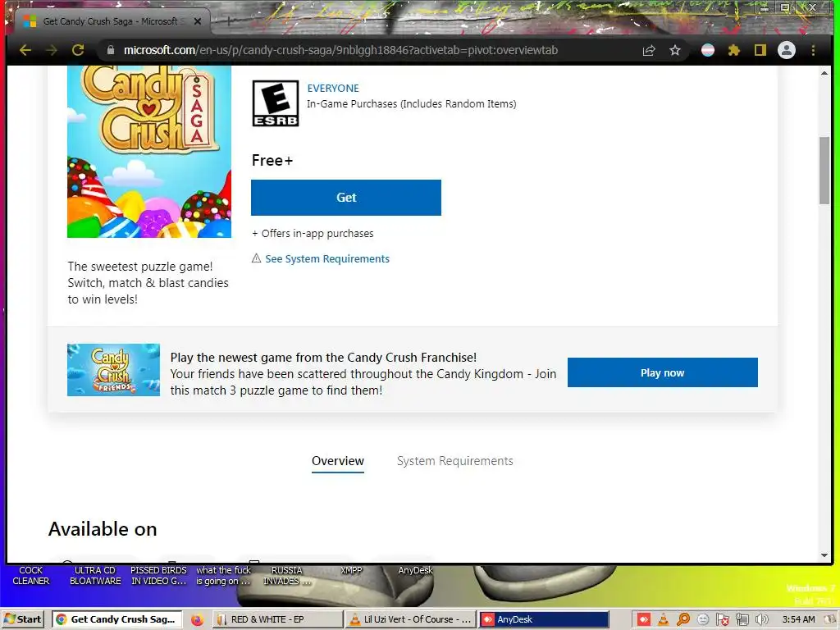The width and height of the screenshot is (840, 630).
Task: Click the Candy Crush Saga cover image
Action: [x=149, y=152]
